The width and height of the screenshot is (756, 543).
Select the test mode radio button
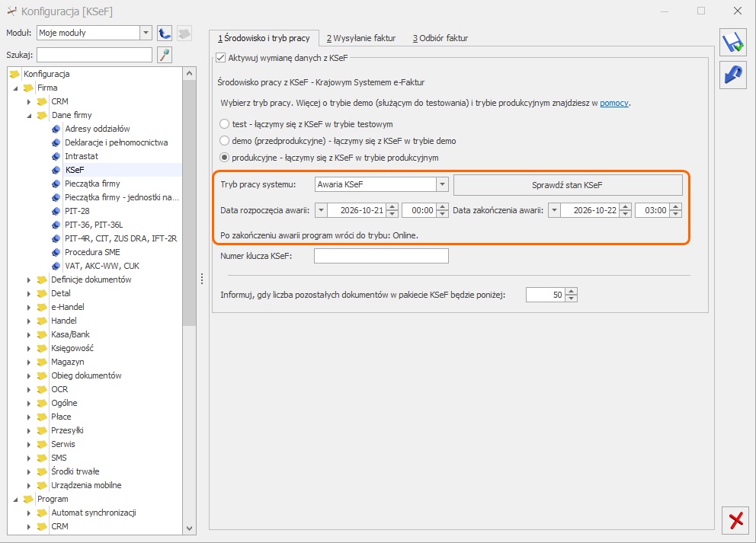224,124
